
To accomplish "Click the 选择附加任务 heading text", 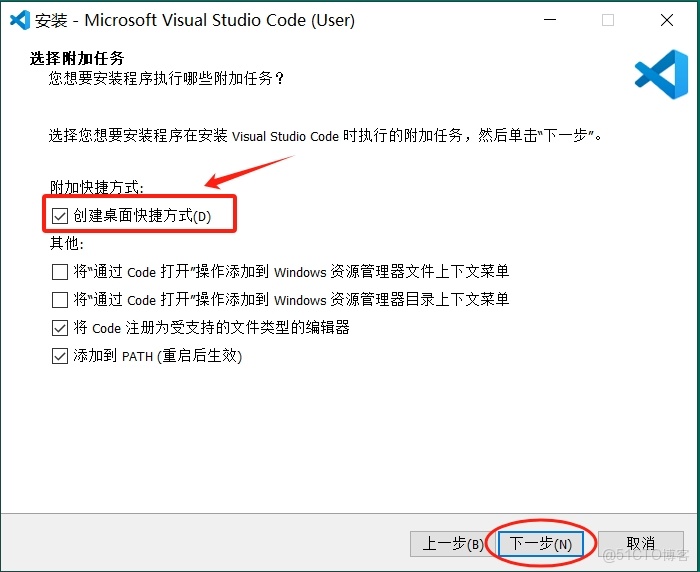I will coord(77,58).
